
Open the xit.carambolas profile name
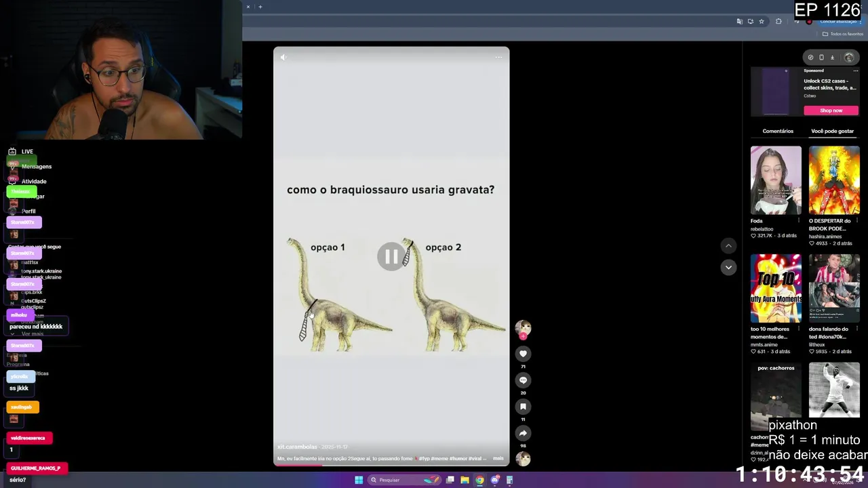(x=297, y=447)
